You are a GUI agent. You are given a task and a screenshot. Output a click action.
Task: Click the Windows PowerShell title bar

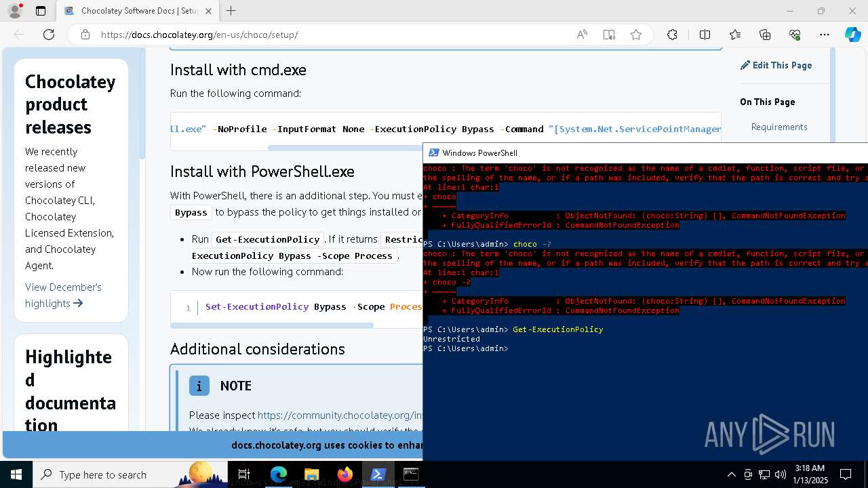[x=645, y=152]
